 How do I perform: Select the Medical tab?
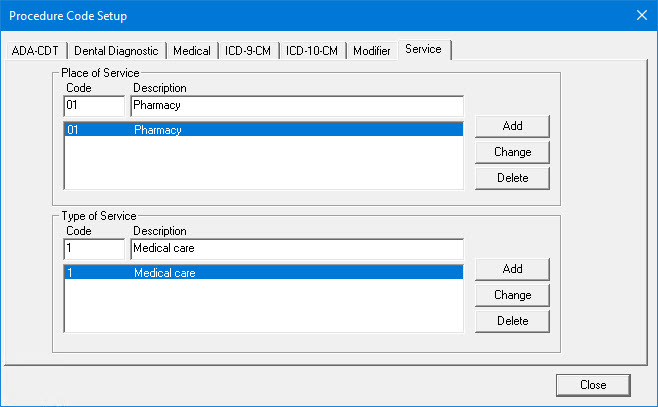pos(192,51)
